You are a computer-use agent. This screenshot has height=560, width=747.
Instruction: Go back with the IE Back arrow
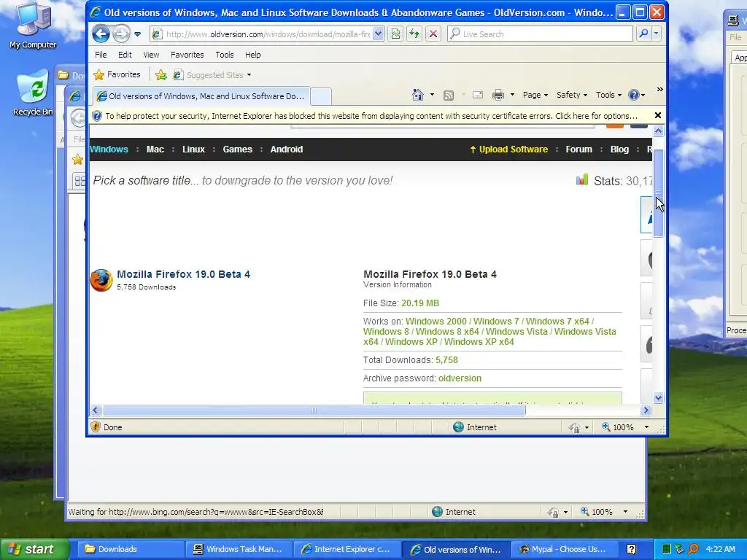coord(101,34)
